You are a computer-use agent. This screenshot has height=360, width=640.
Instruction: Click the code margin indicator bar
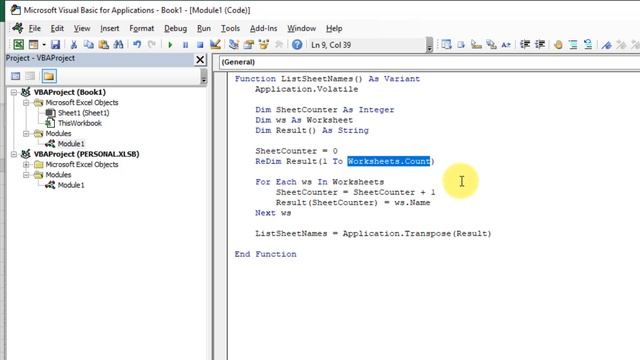tap(221, 216)
